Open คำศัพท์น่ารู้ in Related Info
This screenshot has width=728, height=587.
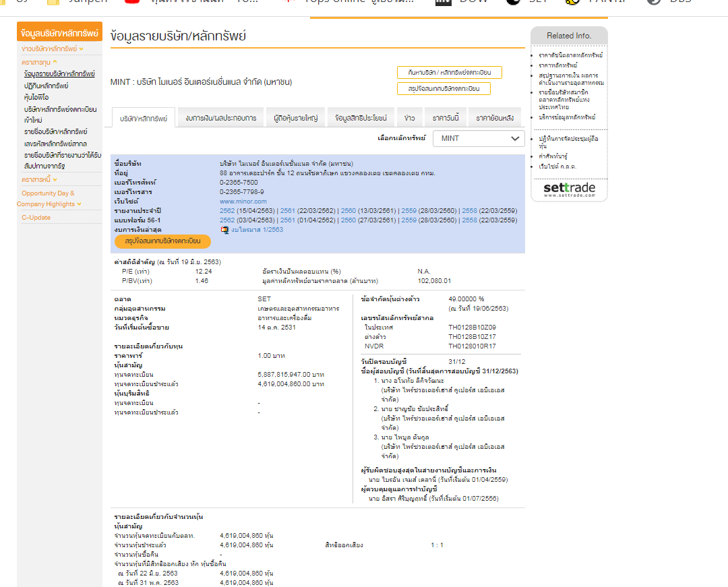(x=553, y=156)
